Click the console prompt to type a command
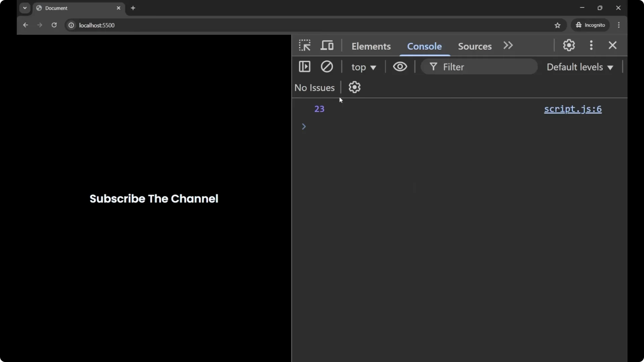Screen dimensions: 644x362 tap(369, 126)
